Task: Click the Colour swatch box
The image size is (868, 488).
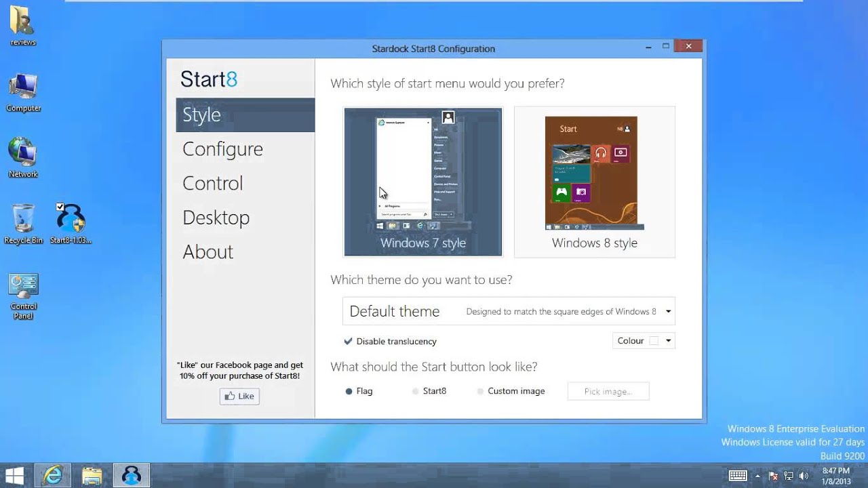Action: coord(654,341)
